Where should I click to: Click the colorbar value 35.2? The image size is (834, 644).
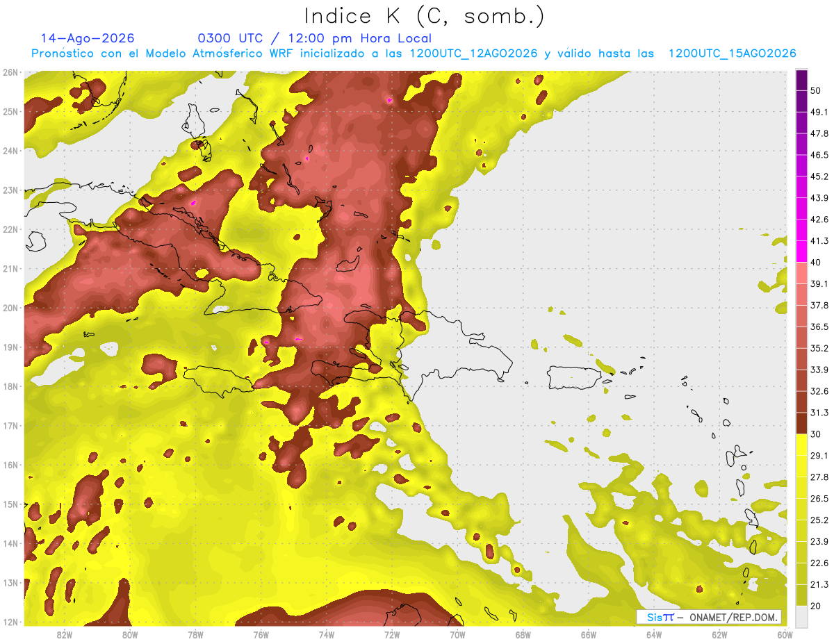(819, 348)
